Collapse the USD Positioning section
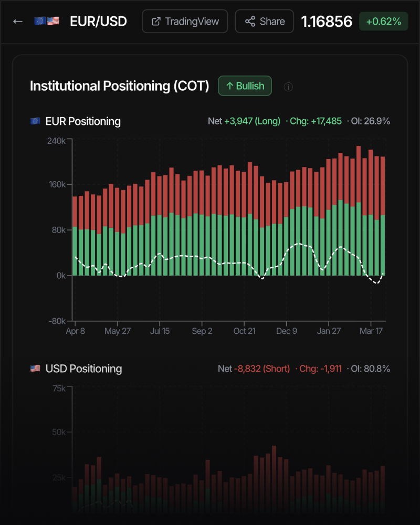Screen dimensions: 420x525 click(83, 369)
